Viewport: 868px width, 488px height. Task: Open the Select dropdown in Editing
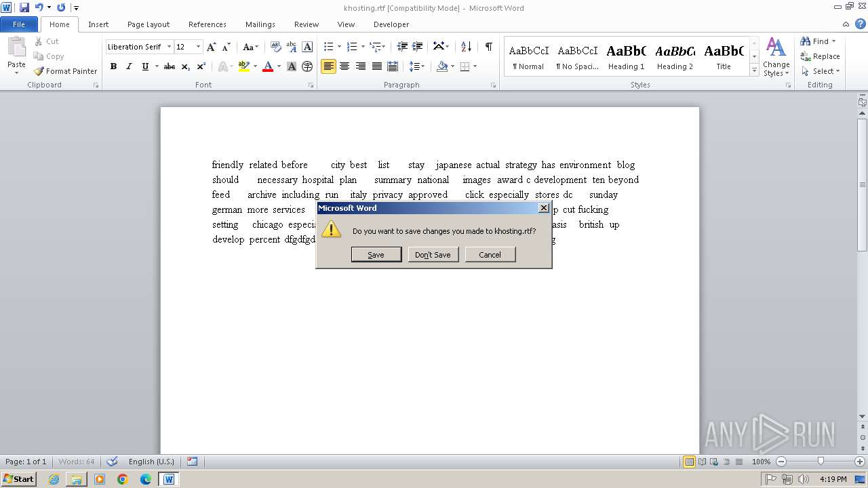(820, 71)
